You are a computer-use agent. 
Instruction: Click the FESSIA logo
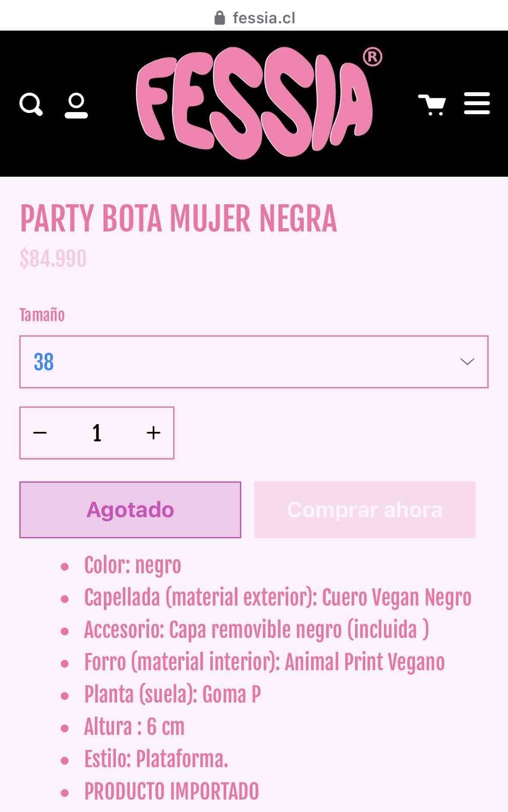point(254,99)
